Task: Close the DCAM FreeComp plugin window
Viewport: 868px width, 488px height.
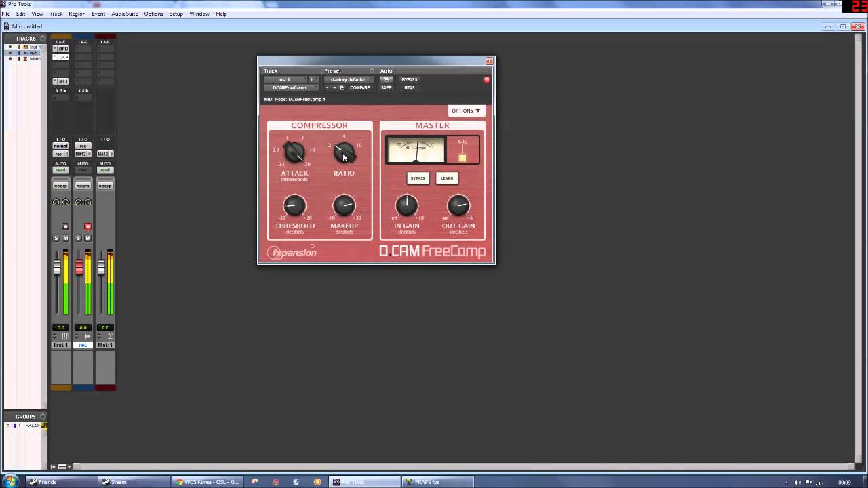Action: point(489,61)
